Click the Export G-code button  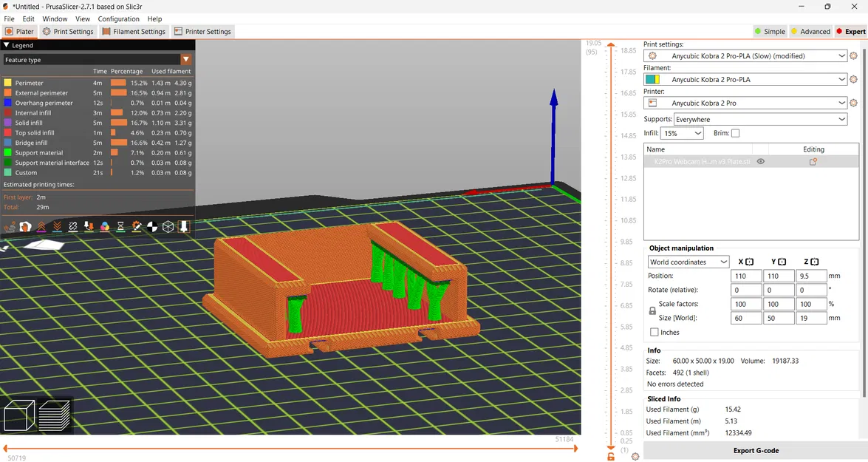755,450
